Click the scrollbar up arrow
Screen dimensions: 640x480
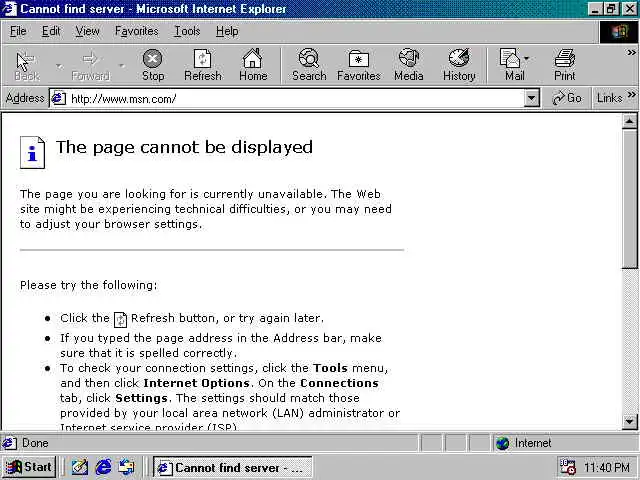629,122
